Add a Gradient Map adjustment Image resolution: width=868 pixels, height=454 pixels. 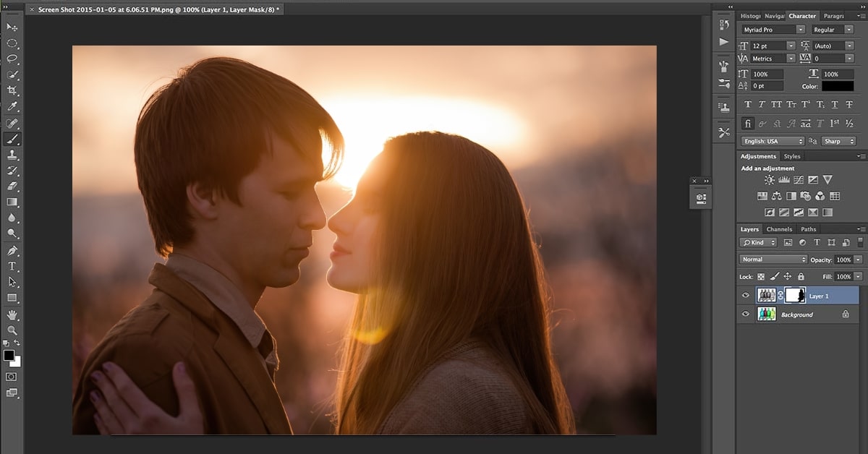coord(827,213)
